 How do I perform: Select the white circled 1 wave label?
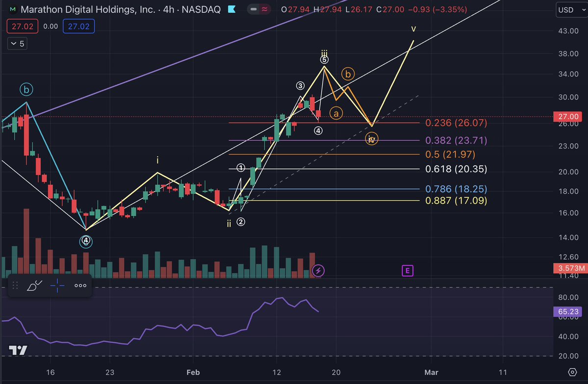(x=241, y=168)
